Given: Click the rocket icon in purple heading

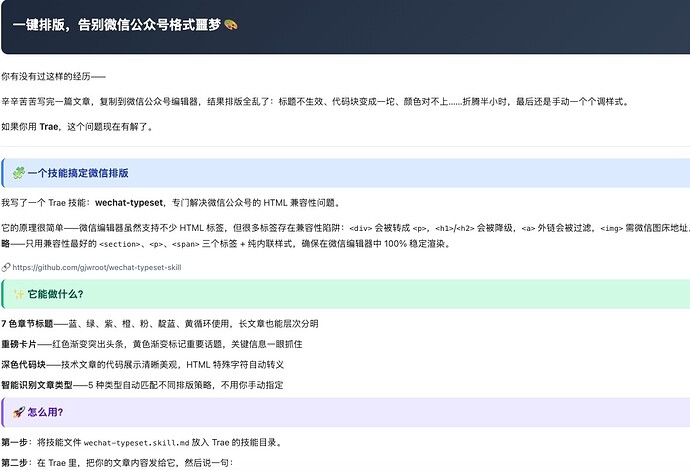Looking at the screenshot, I should [x=19, y=412].
